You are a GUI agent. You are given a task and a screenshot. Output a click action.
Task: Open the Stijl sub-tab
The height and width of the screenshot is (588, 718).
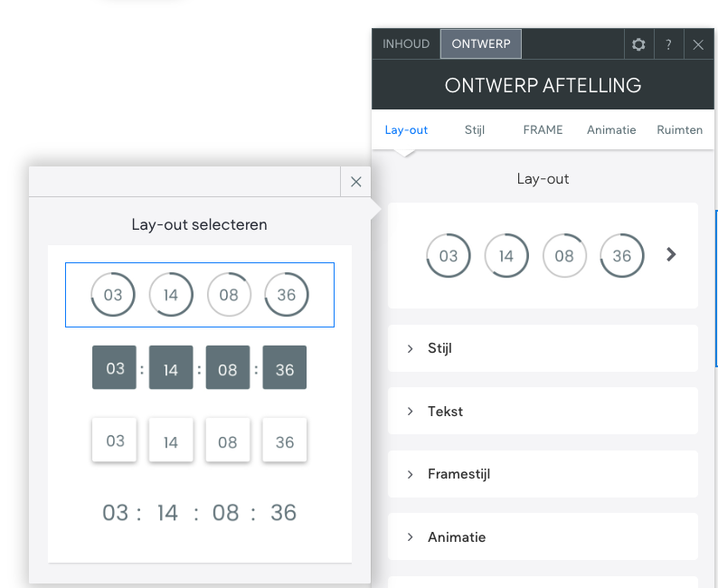pos(475,129)
